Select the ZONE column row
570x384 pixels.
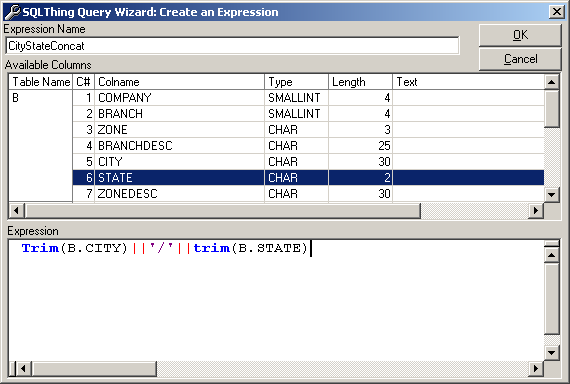click(308, 129)
